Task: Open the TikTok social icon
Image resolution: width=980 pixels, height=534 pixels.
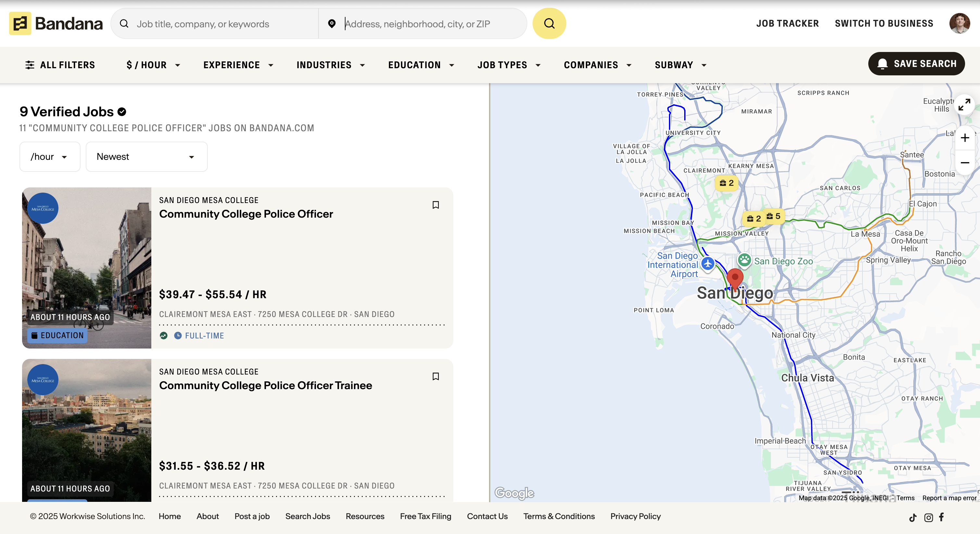Action: 913,517
